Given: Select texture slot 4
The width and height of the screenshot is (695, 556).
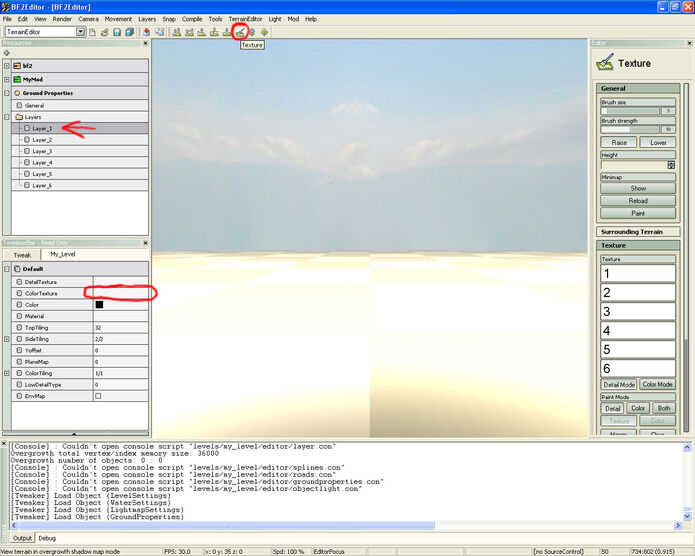Looking at the screenshot, I should click(638, 330).
